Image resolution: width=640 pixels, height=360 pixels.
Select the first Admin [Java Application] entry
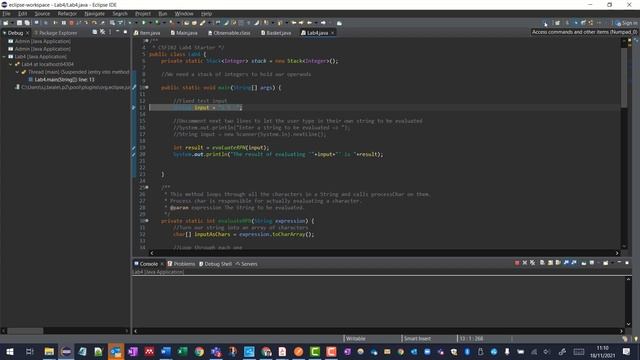(40, 41)
